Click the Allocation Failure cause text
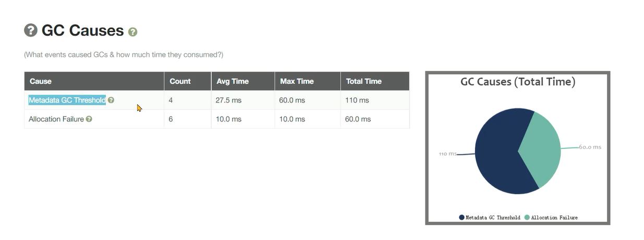Image resolution: width=644 pixels, height=240 pixels. click(56, 119)
